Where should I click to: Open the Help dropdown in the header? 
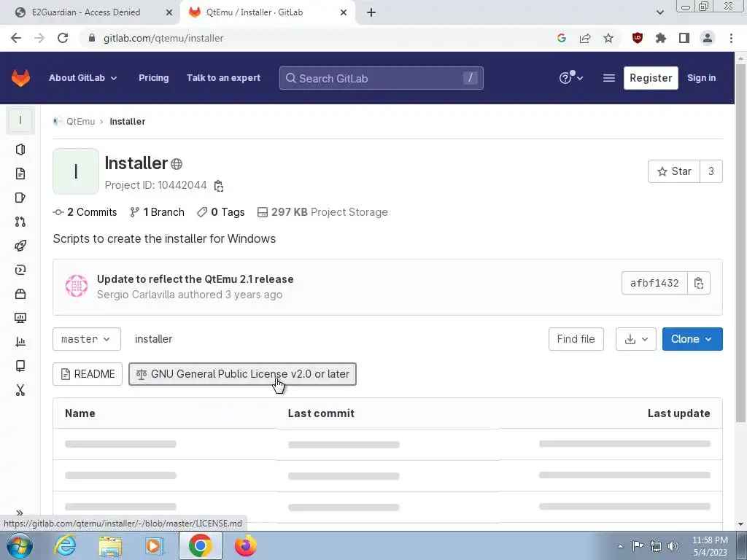point(570,77)
